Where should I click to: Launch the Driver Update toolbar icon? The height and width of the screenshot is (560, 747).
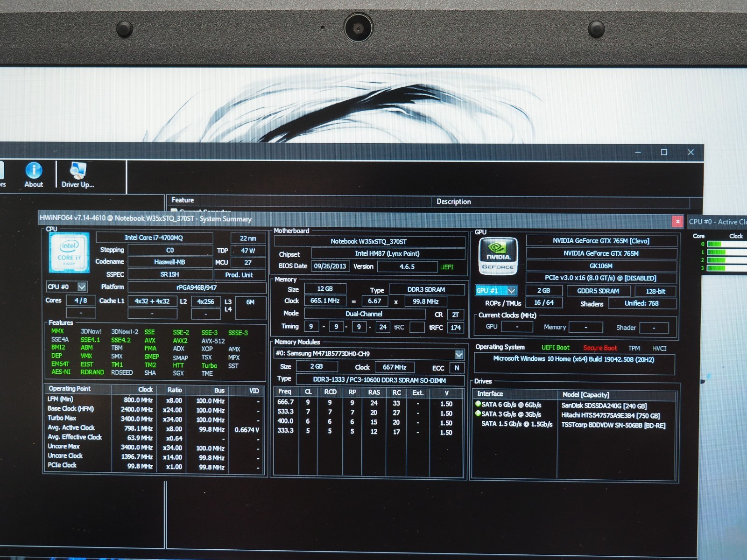click(x=78, y=175)
